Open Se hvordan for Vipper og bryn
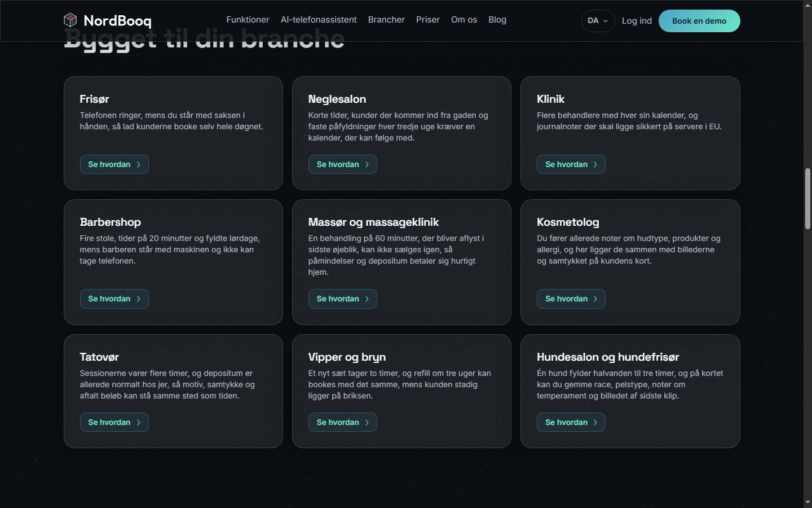812x508 pixels. tap(343, 422)
